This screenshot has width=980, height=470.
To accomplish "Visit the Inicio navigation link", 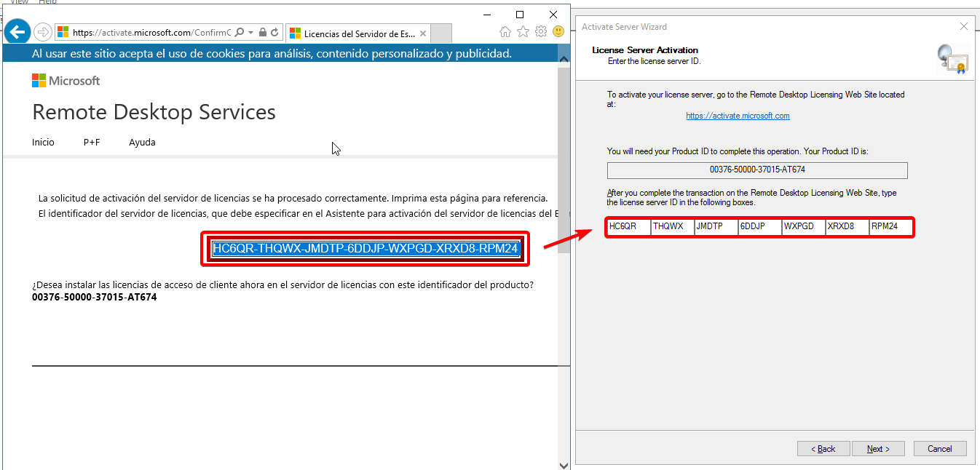I will [43, 142].
